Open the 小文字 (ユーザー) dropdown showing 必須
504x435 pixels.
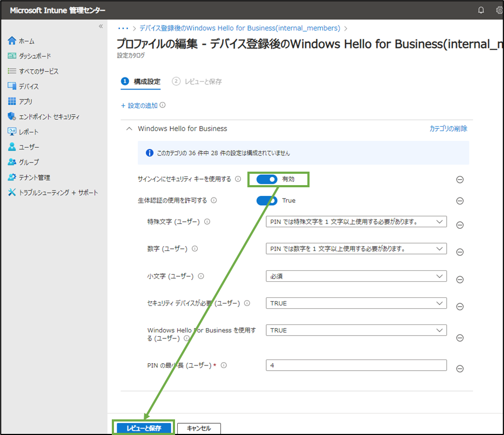pos(356,276)
